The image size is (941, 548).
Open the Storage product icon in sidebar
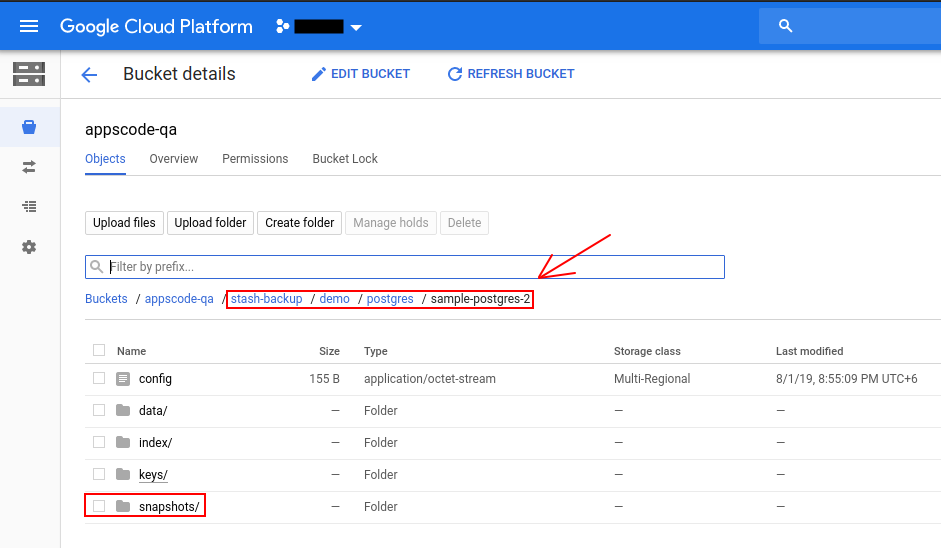click(x=29, y=74)
